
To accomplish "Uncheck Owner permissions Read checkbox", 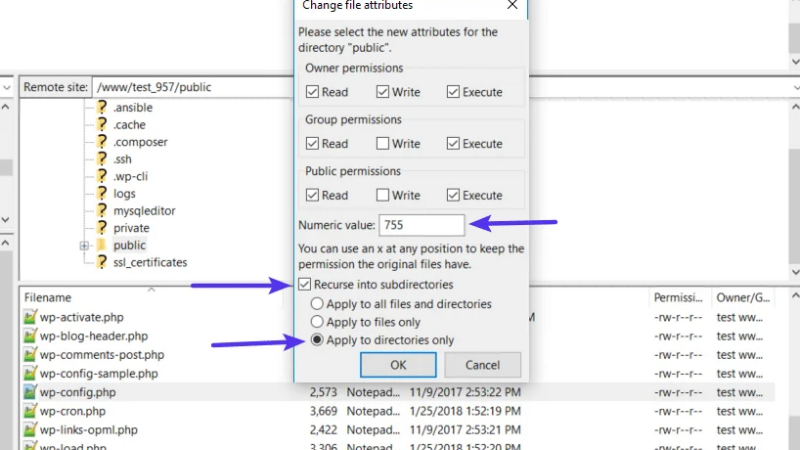I will click(312, 92).
